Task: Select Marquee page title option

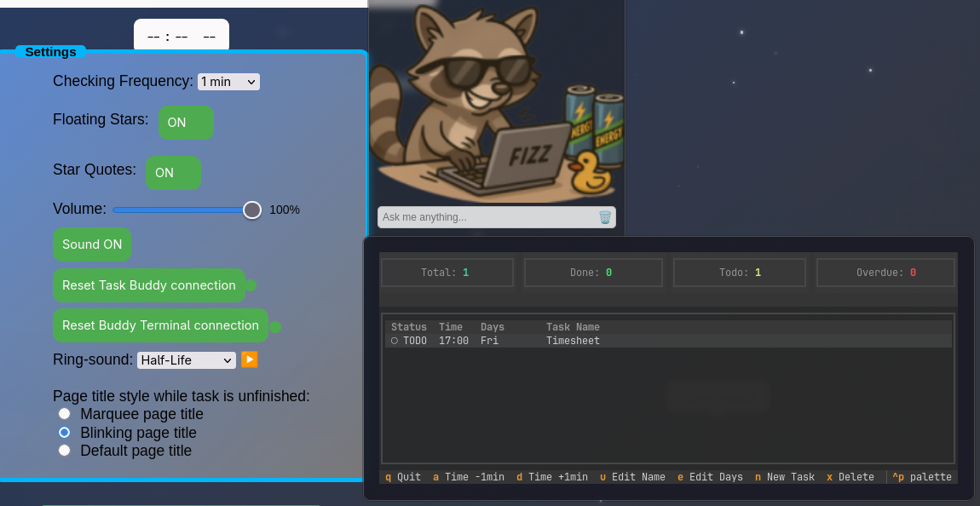Action: tap(65, 413)
